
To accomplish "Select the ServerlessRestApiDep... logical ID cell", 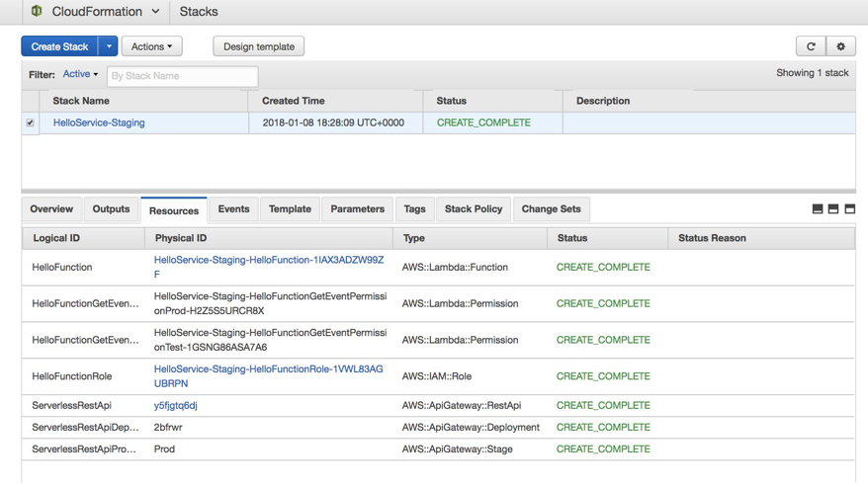I will 85,427.
